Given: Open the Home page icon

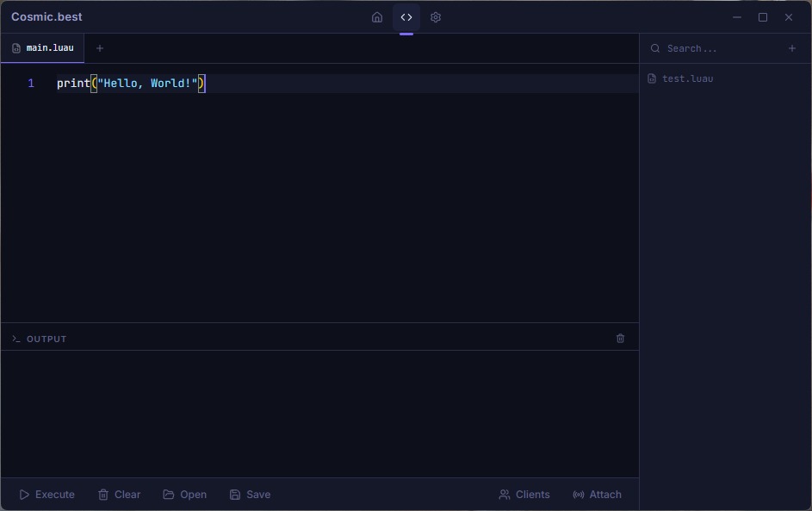Looking at the screenshot, I should coord(377,17).
